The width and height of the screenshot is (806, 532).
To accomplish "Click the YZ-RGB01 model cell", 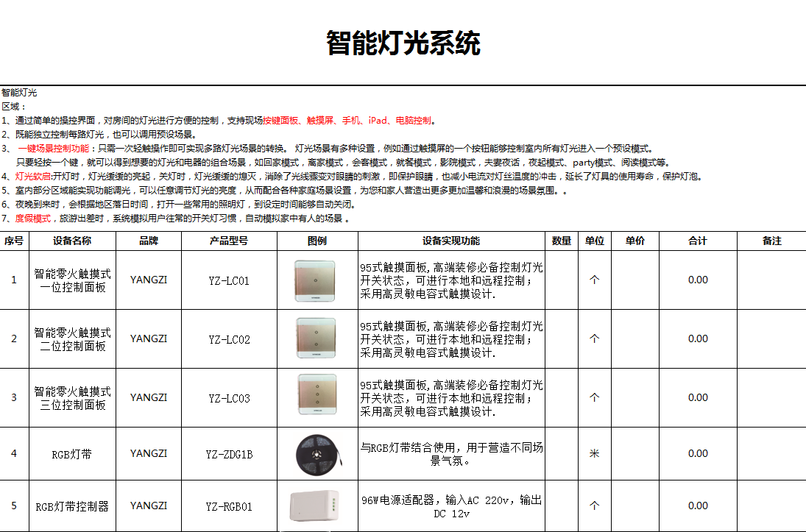I will 229,506.
